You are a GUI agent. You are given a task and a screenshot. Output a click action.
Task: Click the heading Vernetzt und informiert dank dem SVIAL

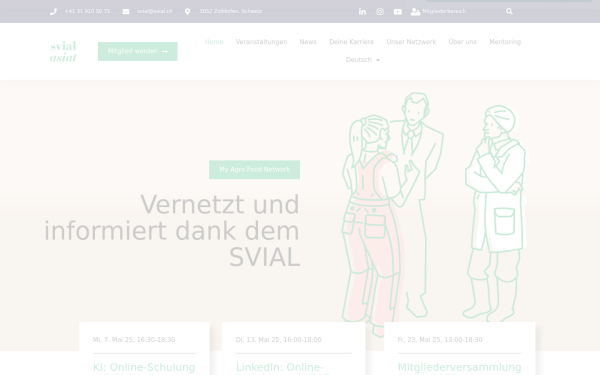pos(172,231)
